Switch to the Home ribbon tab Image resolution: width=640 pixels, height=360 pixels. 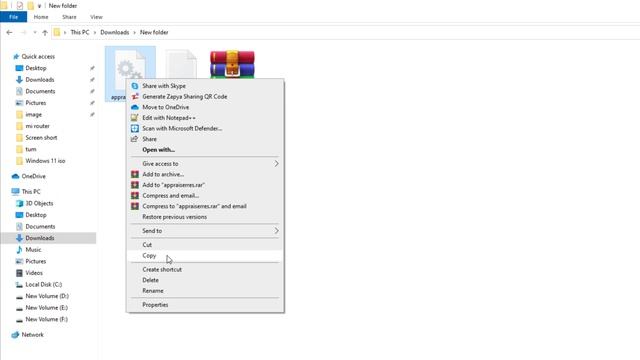pyautogui.click(x=41, y=17)
